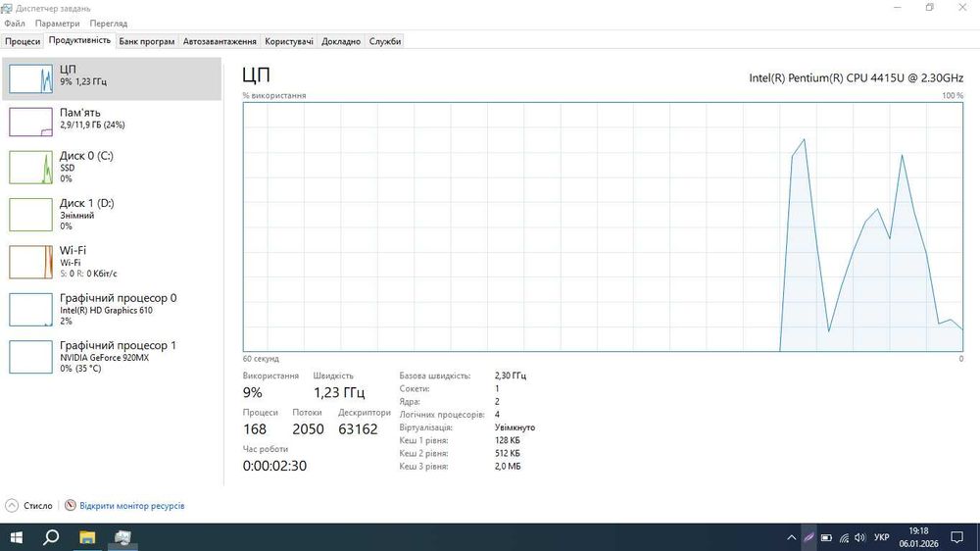980x551 pixels.
Task: Select Графічний процесор 0 graph thumbnail
Action: [30, 310]
